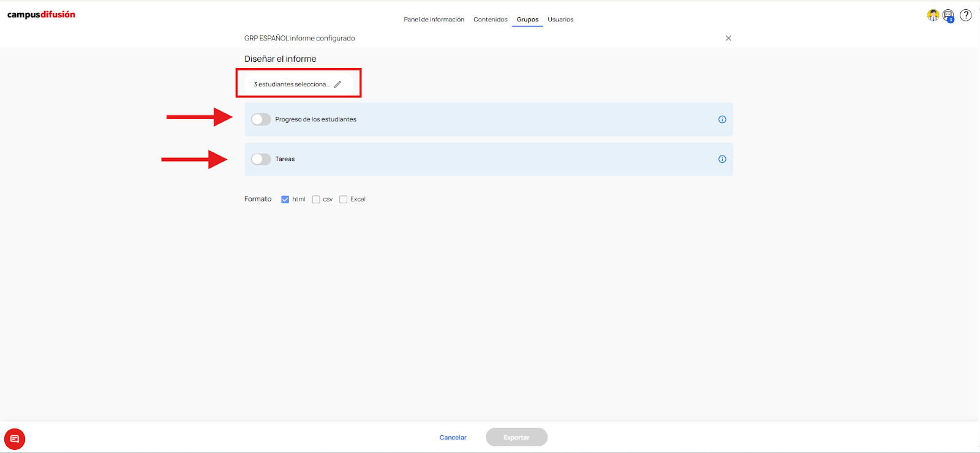Viewport: 980px width, 453px height.
Task: Check the csv format checkbox
Action: pos(316,199)
